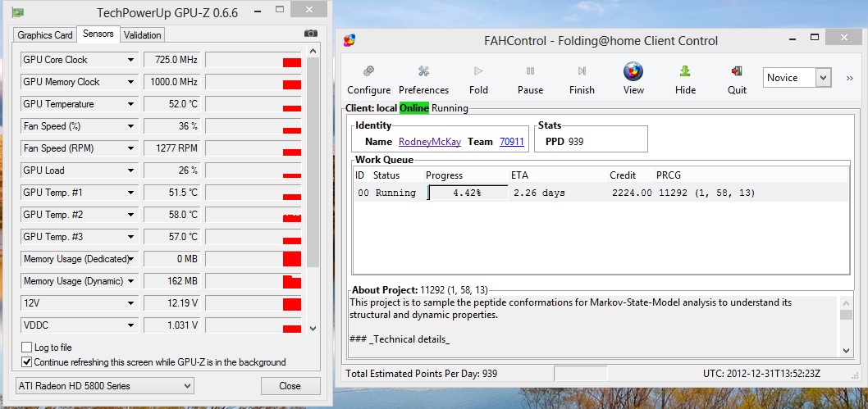The width and height of the screenshot is (868, 409).
Task: Expand GPU Temp. #1 sensor dropdown
Action: [x=130, y=193]
